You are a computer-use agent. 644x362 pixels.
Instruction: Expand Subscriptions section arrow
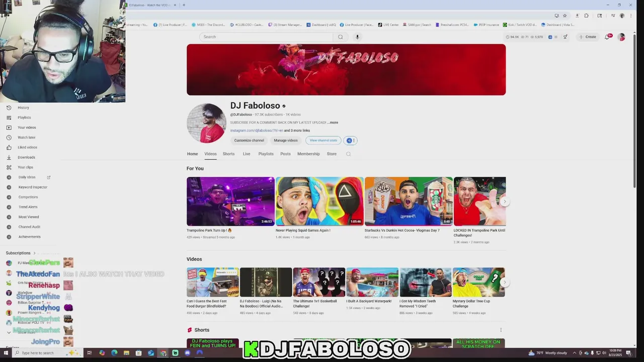34,253
